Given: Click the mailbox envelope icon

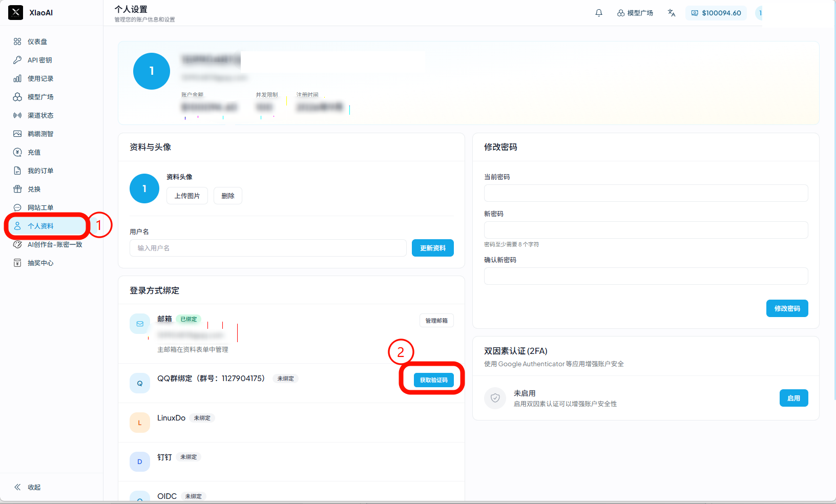Looking at the screenshot, I should pos(140,324).
